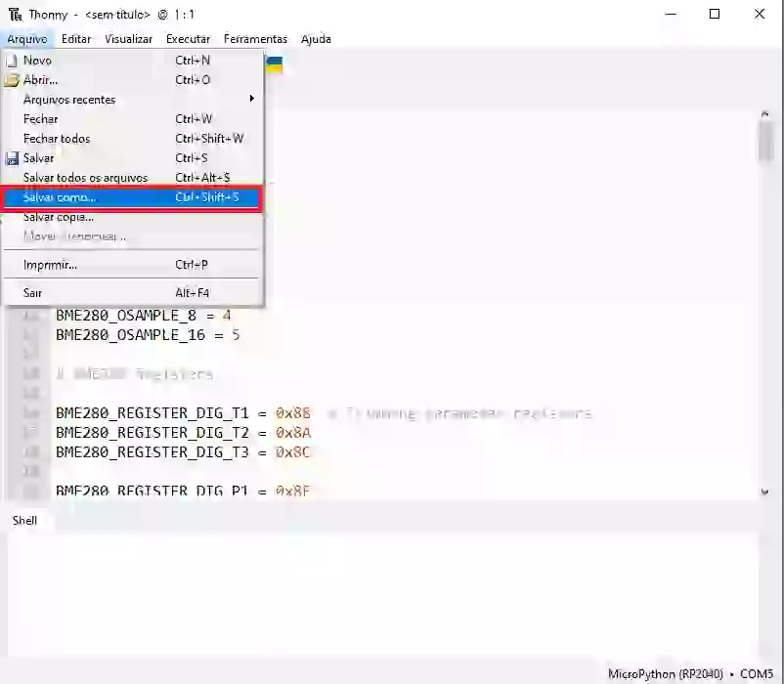
Task: Choose Fechar todos in Arquivo menu
Action: (57, 139)
